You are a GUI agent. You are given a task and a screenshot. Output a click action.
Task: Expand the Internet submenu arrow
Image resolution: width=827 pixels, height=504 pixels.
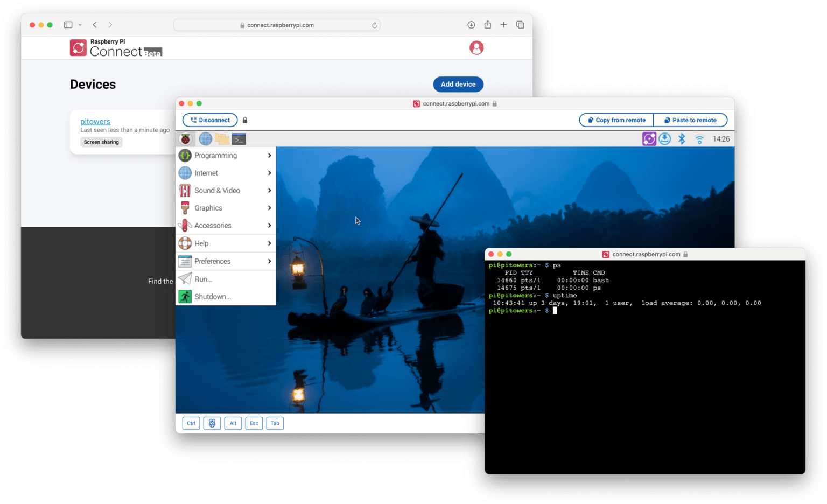pos(269,173)
